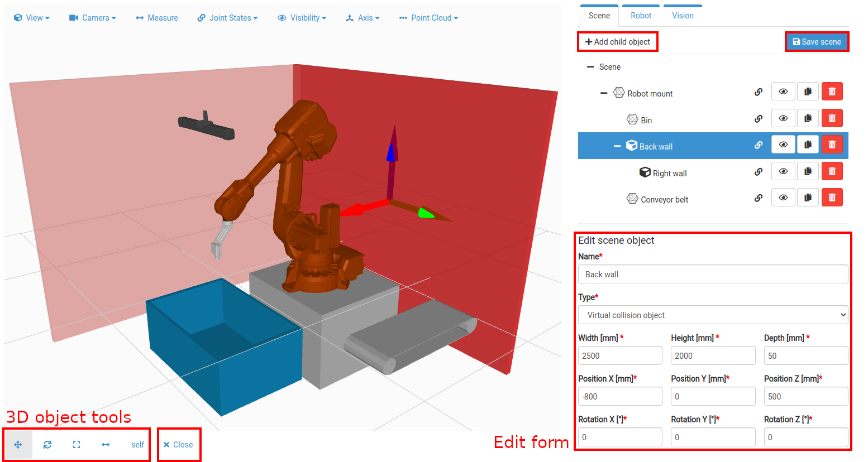
Task: Collapse the Robot mount tree node
Action: pos(604,93)
